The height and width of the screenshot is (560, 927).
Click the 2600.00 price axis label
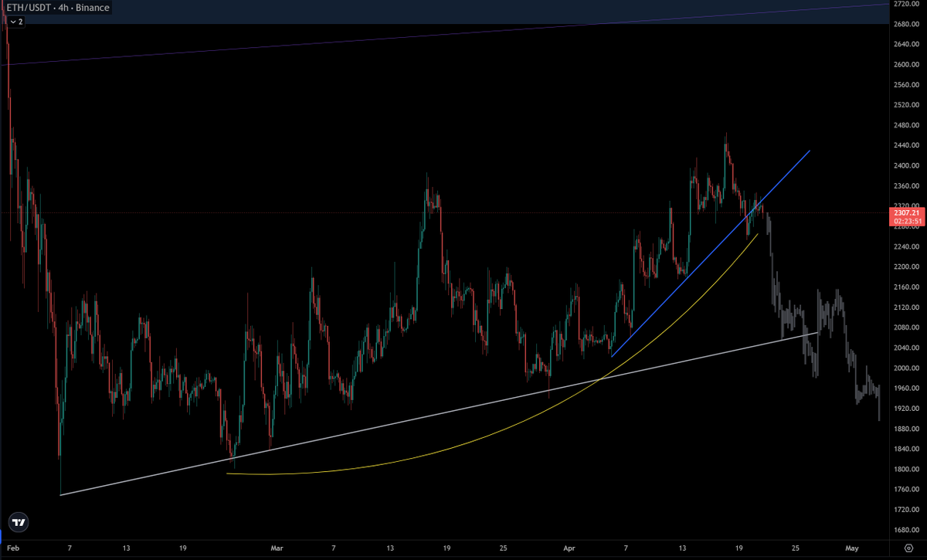point(908,65)
